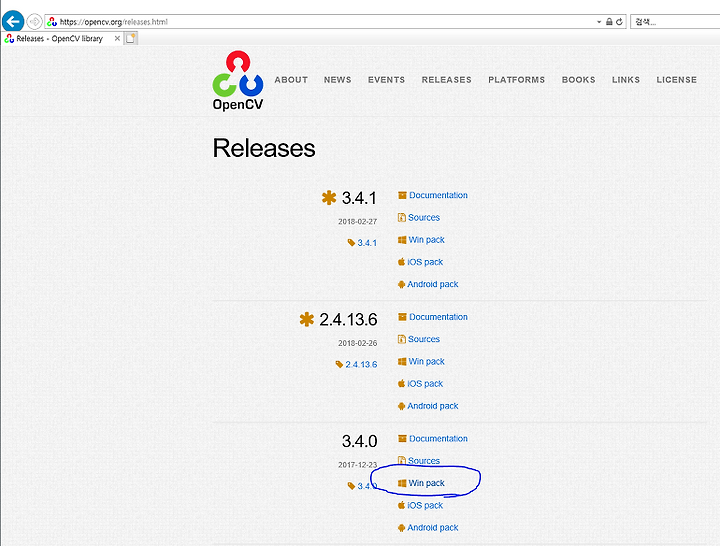Open a new browser tab
The image size is (720, 546).
point(131,39)
